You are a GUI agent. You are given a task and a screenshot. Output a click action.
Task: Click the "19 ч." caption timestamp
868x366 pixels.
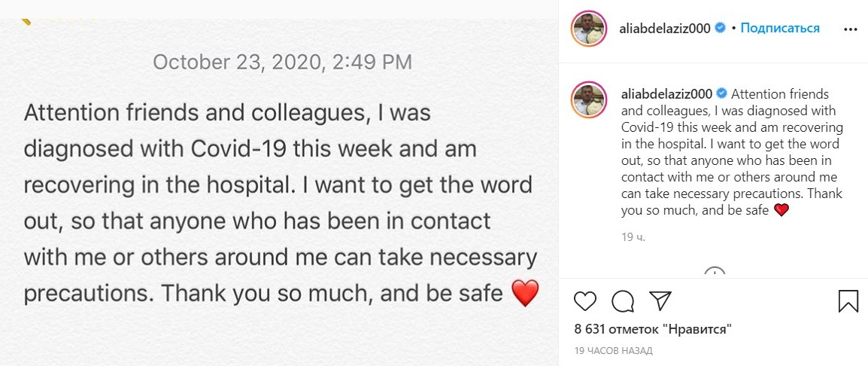point(633,237)
